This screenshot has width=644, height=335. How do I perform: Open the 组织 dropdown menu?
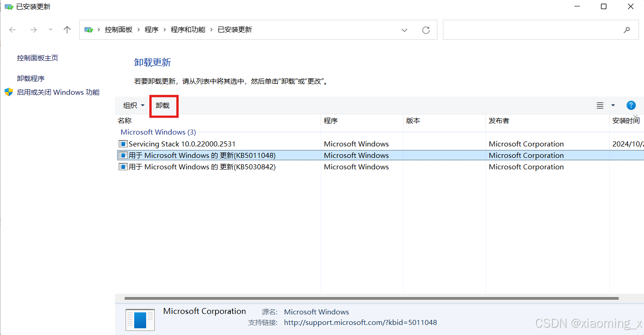click(x=134, y=106)
